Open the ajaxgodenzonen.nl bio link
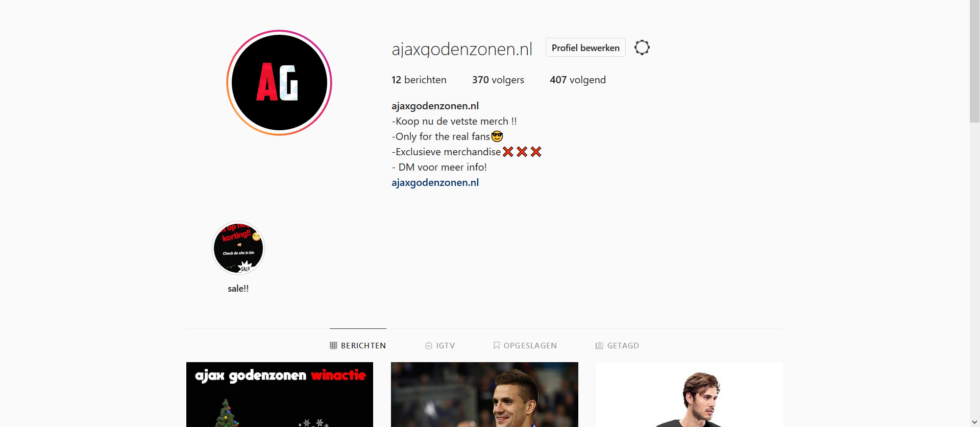Screen dimensions: 980x427 pyautogui.click(x=435, y=182)
